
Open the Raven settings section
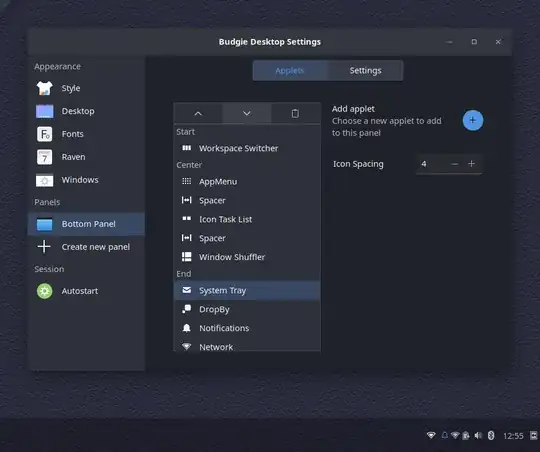click(86, 157)
